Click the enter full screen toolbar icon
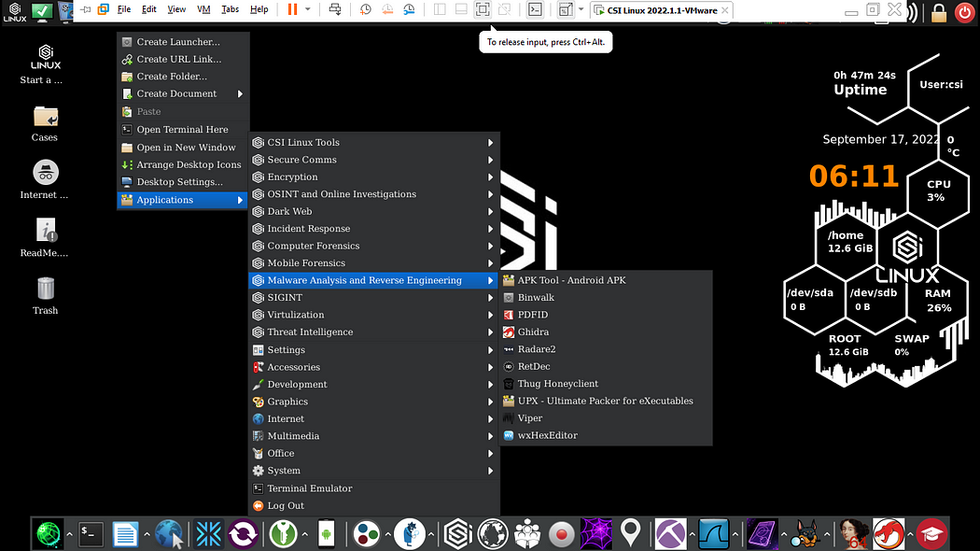980x551 pixels. point(483,9)
